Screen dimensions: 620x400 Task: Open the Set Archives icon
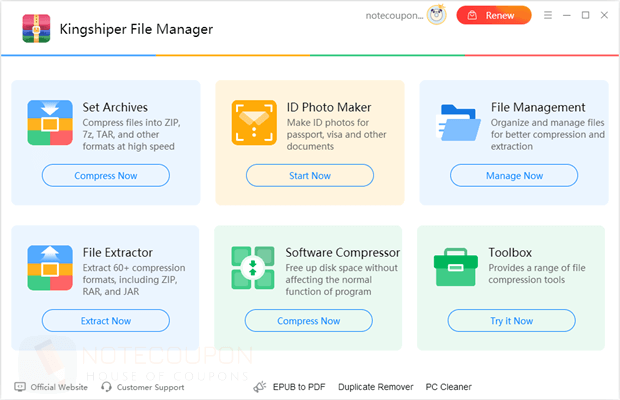pos(50,123)
